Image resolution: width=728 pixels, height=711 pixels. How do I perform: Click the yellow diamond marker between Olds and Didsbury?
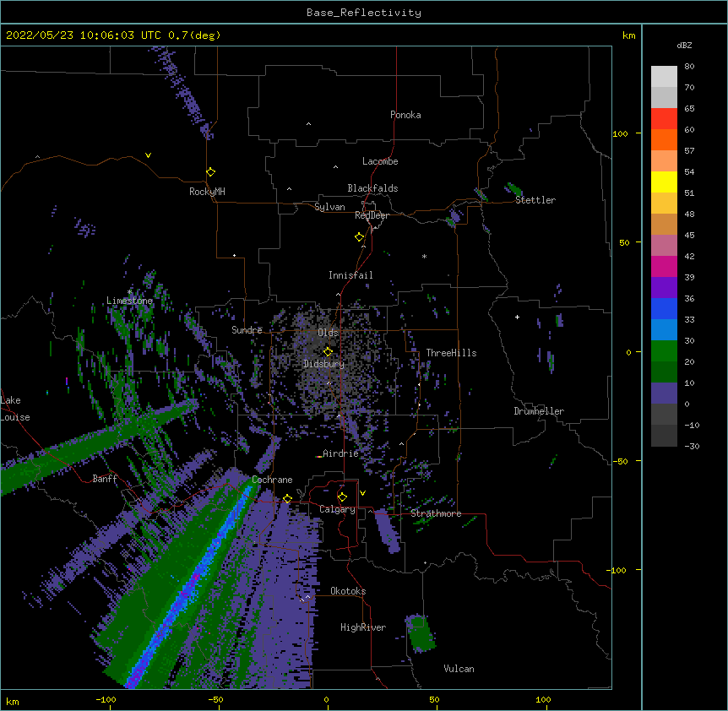pyautogui.click(x=328, y=351)
